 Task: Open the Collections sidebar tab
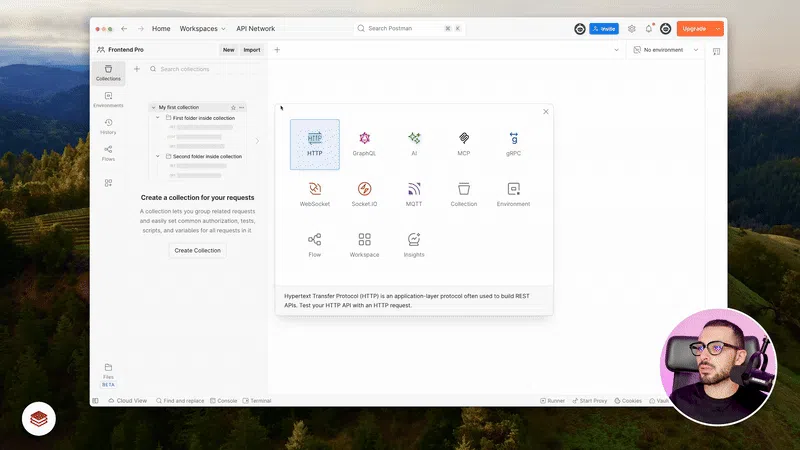(x=108, y=73)
